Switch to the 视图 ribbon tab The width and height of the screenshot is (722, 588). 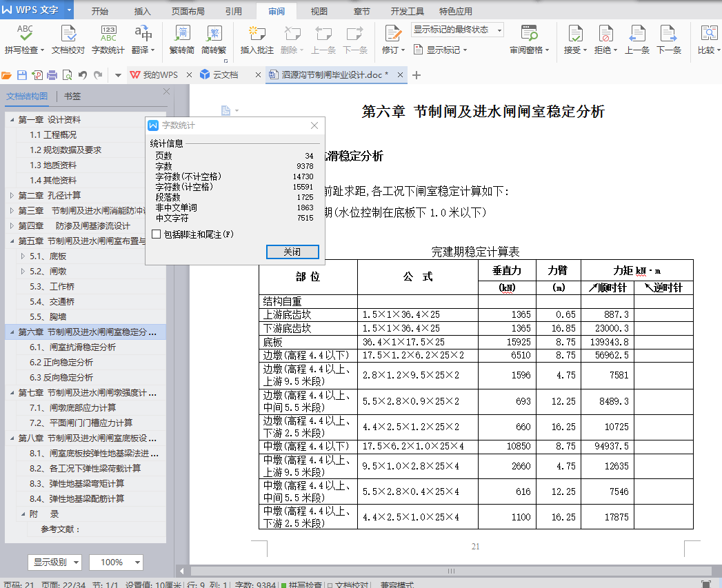(319, 11)
